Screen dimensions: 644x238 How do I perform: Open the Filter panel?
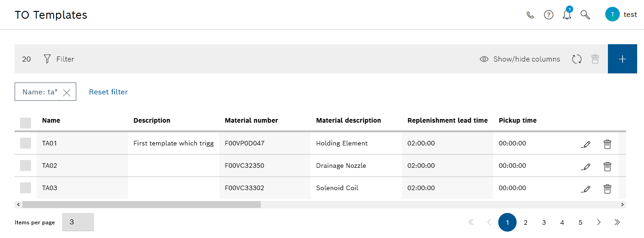pos(58,59)
